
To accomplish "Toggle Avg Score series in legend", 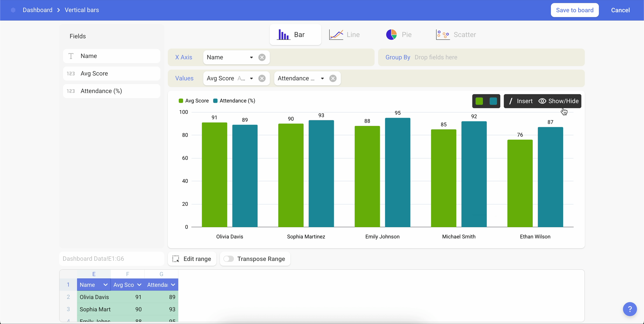I will pyautogui.click(x=194, y=101).
